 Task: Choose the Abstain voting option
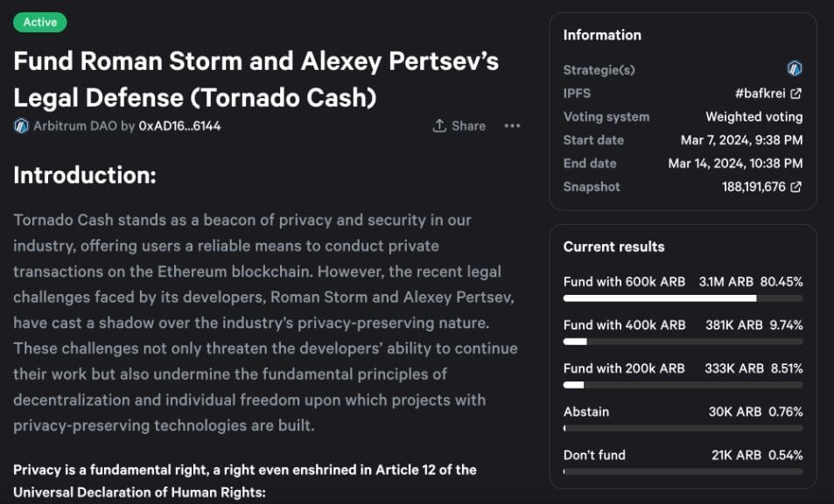click(x=586, y=411)
